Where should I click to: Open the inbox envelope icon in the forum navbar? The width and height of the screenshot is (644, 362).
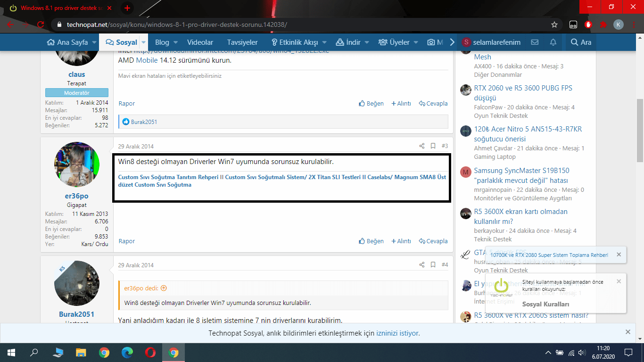pyautogui.click(x=535, y=42)
